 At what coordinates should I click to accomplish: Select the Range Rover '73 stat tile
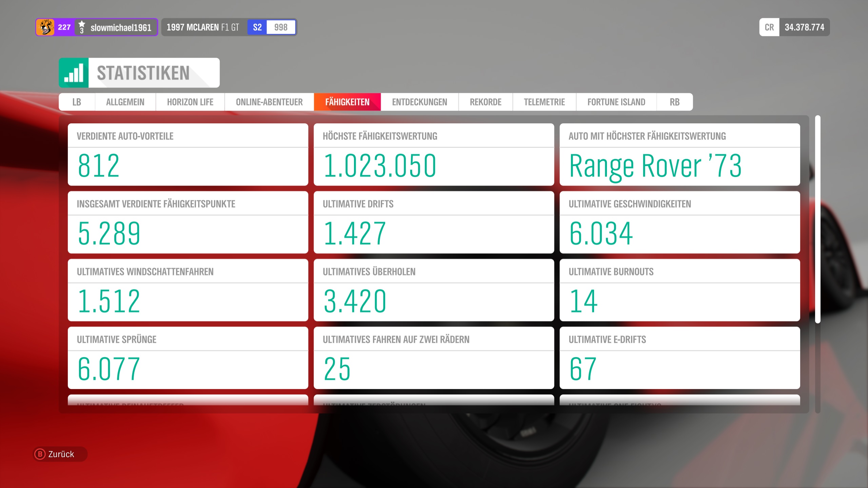679,155
